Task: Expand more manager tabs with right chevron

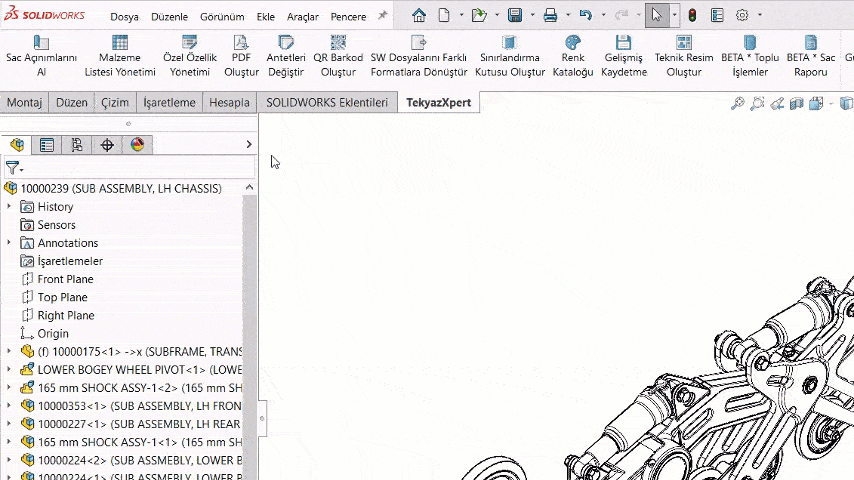Action: [x=249, y=144]
